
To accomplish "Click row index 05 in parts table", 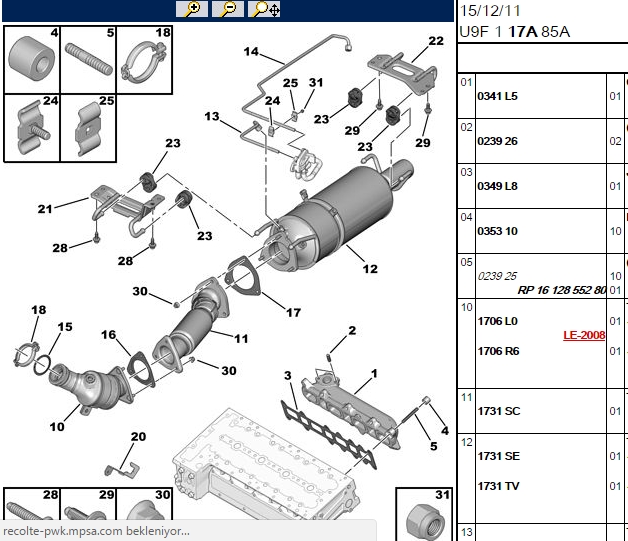I will (x=466, y=262).
